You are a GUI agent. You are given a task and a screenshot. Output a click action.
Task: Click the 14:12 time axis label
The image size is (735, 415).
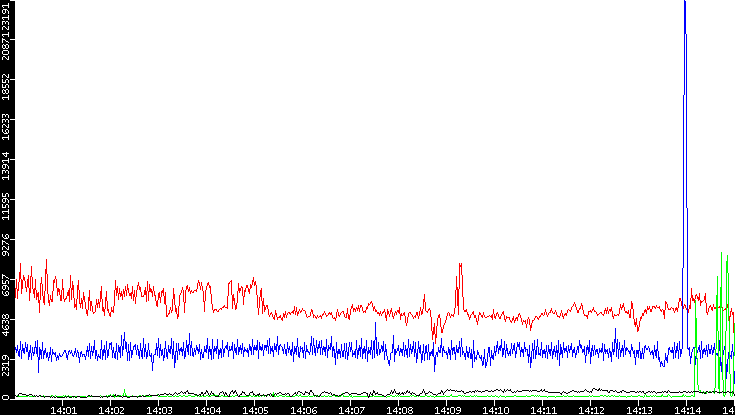[x=590, y=410]
